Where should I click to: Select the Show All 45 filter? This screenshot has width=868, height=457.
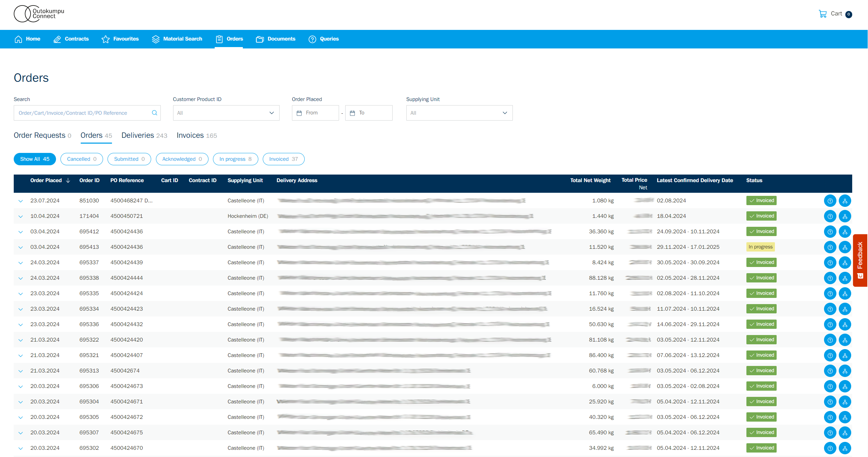35,159
